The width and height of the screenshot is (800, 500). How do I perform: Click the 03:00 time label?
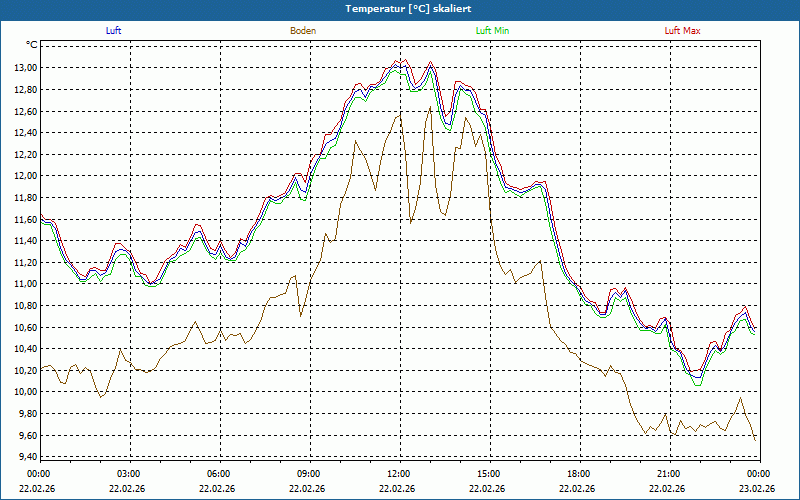point(128,474)
